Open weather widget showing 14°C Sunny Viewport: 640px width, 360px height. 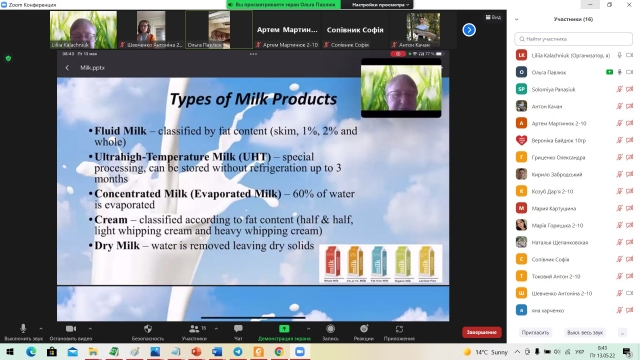pos(486,352)
